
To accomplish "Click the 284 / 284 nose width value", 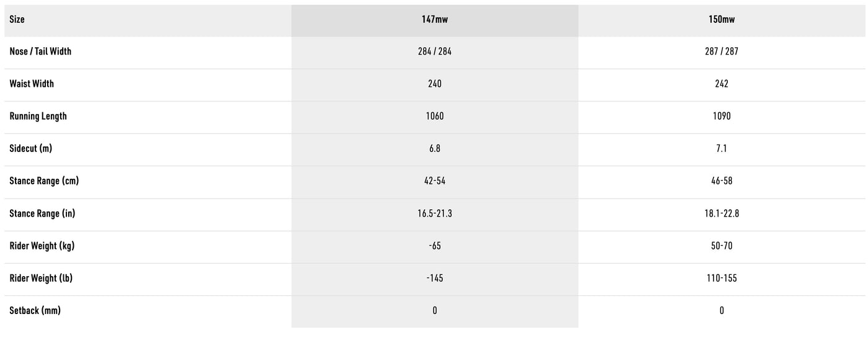I will coord(435,52).
